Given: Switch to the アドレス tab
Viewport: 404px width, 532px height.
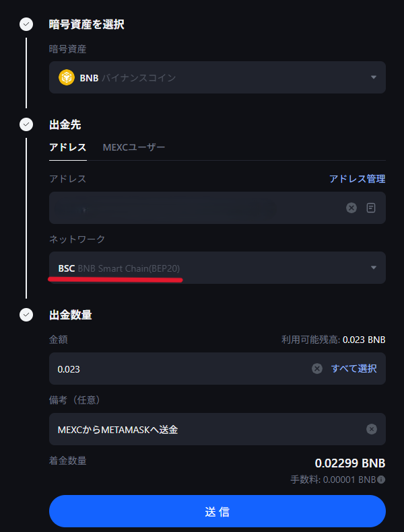Looking at the screenshot, I should (x=67, y=147).
